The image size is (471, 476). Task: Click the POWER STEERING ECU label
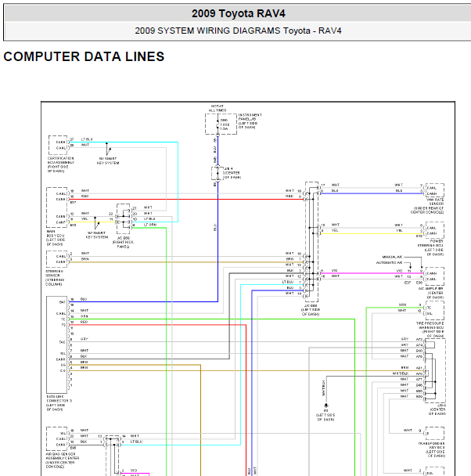430,247
